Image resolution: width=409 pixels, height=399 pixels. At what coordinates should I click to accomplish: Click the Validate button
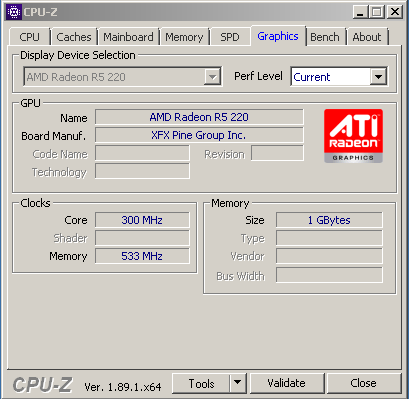[x=287, y=383]
